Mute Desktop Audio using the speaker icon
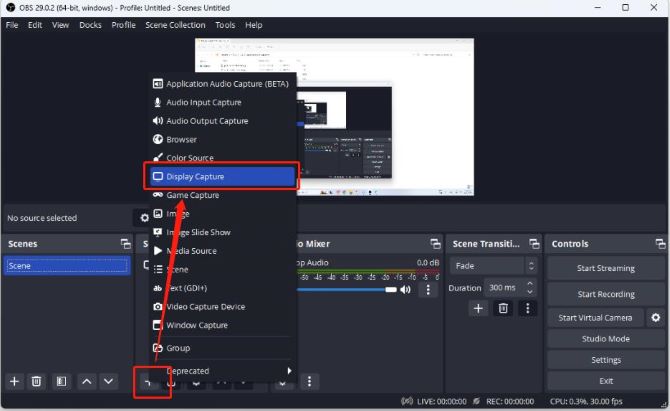Screen dimensions: 670x411 [x=406, y=289]
